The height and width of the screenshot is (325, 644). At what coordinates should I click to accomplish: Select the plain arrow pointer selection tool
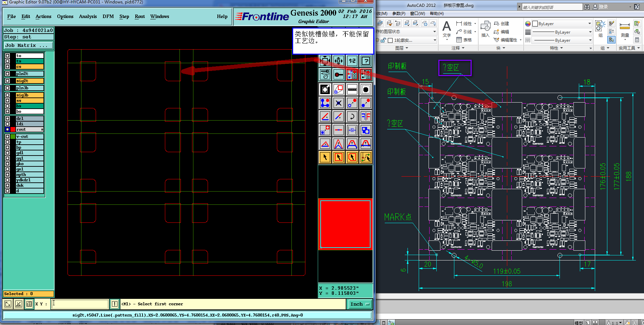click(x=325, y=157)
